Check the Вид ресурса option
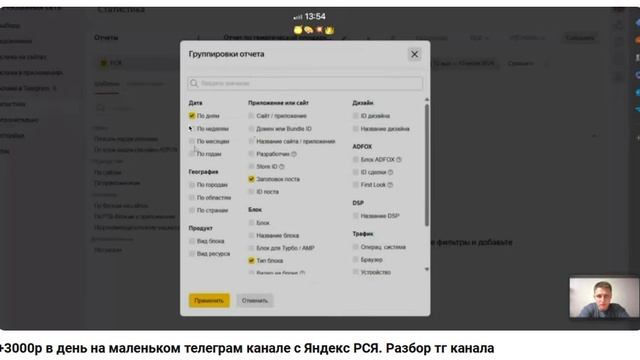 click(192, 254)
